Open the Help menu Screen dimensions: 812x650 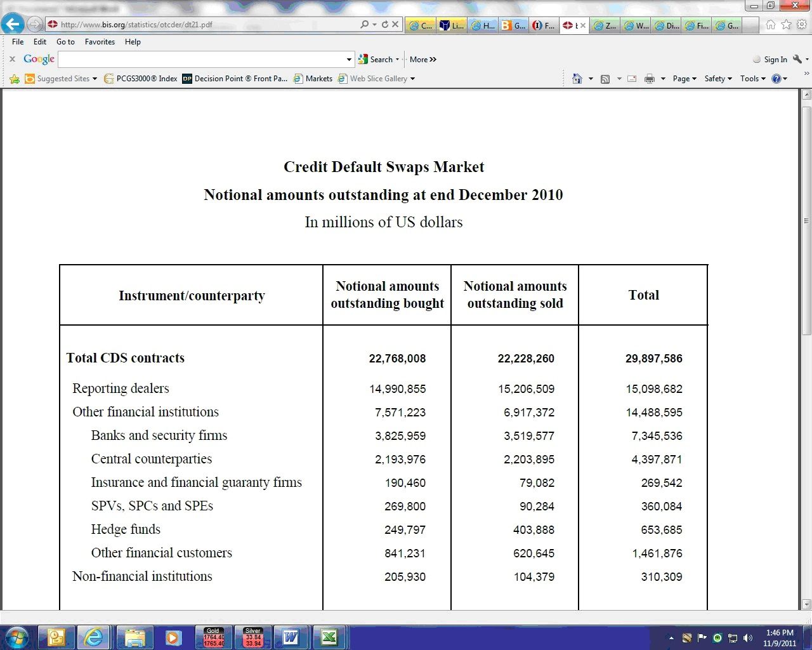tap(133, 42)
